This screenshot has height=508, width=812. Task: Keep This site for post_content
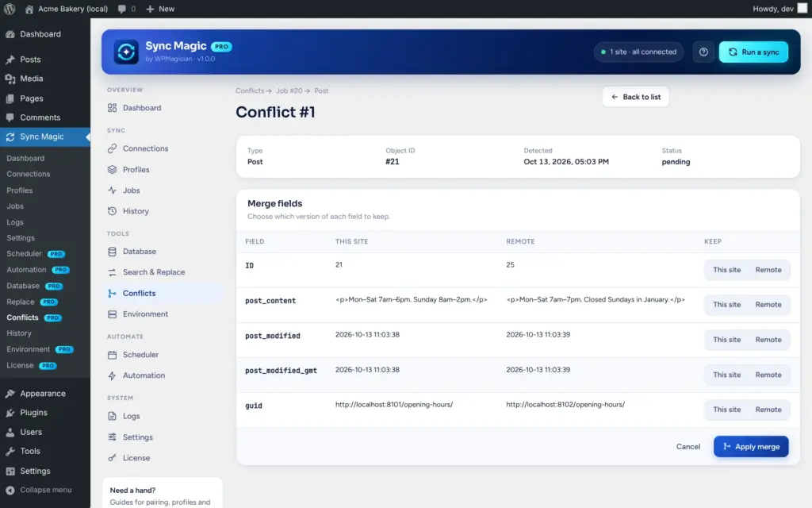click(x=726, y=304)
